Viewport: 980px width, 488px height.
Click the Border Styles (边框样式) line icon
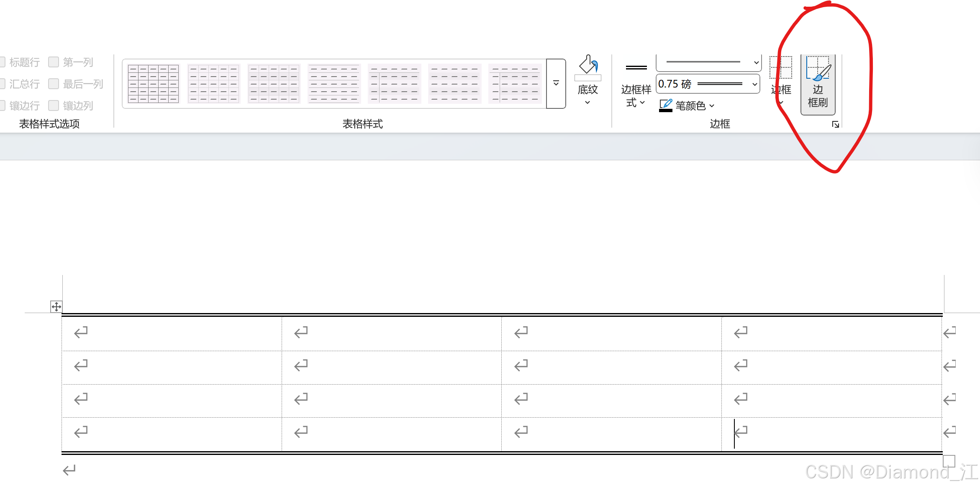point(636,68)
